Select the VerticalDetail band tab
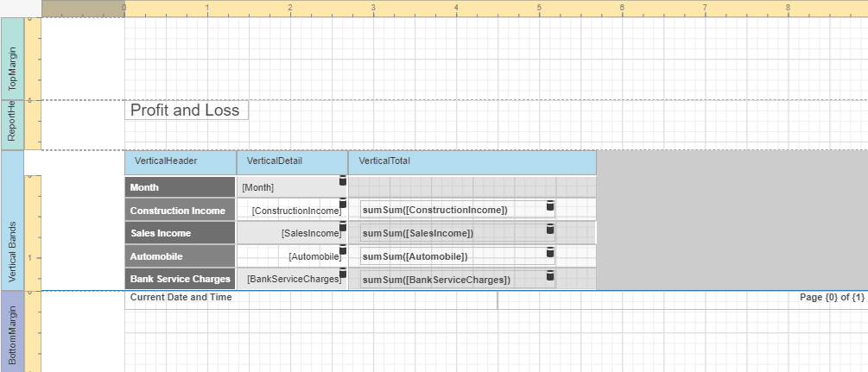Image resolution: width=868 pixels, height=372 pixels. [x=292, y=161]
